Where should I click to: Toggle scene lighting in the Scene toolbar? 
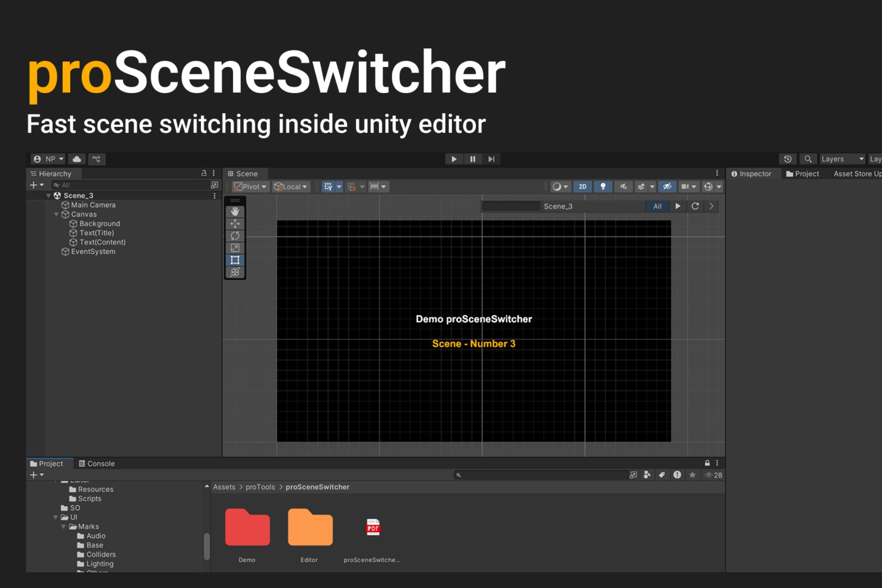click(x=603, y=186)
